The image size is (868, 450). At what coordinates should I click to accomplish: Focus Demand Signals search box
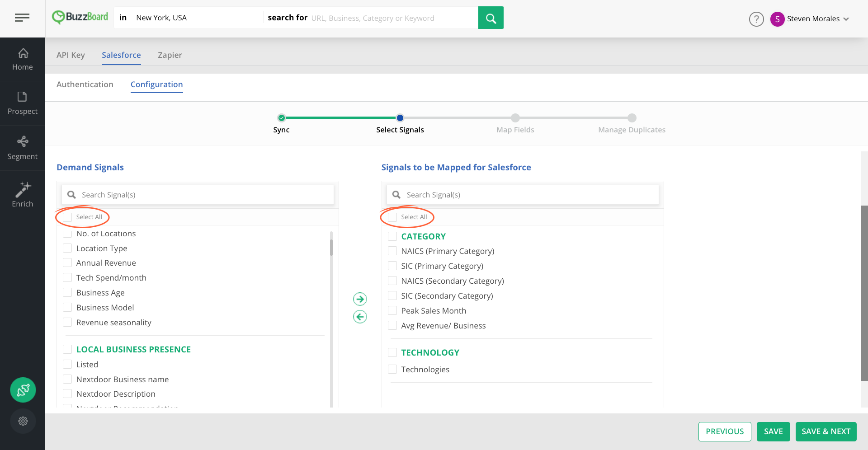(198, 195)
